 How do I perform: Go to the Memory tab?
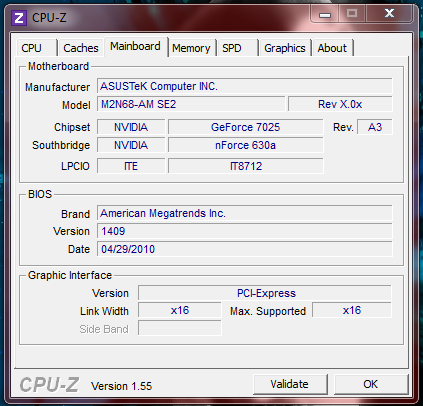click(x=191, y=48)
